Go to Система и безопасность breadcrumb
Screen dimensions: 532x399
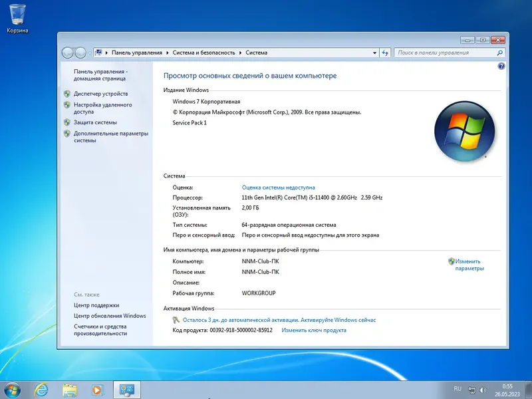point(203,53)
